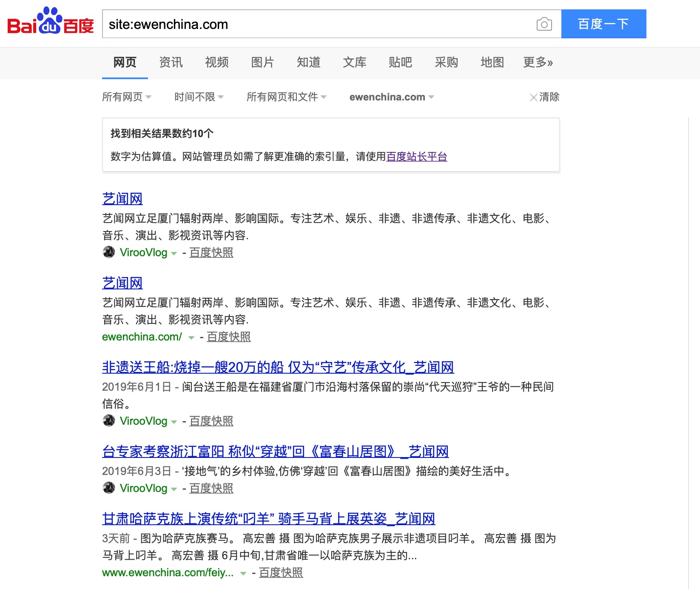Viewport: 700px width, 589px height.
Task: Click the 百度一下 search button
Action: point(603,24)
